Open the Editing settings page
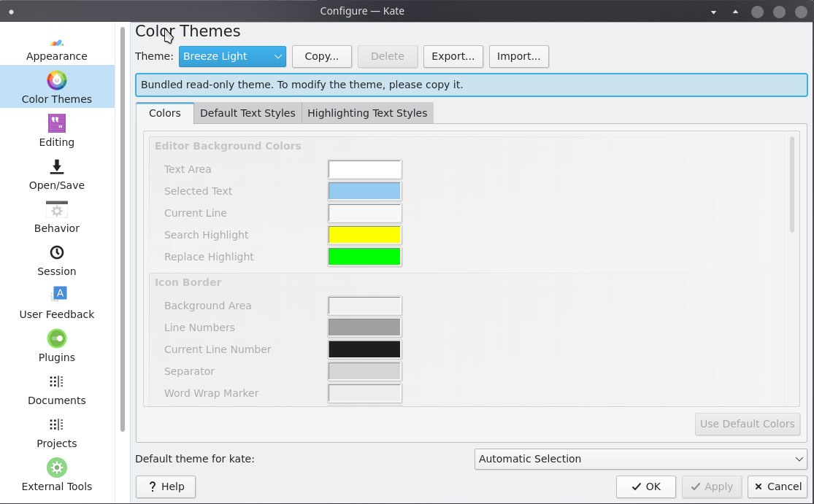This screenshot has height=504, width=814. 57,131
